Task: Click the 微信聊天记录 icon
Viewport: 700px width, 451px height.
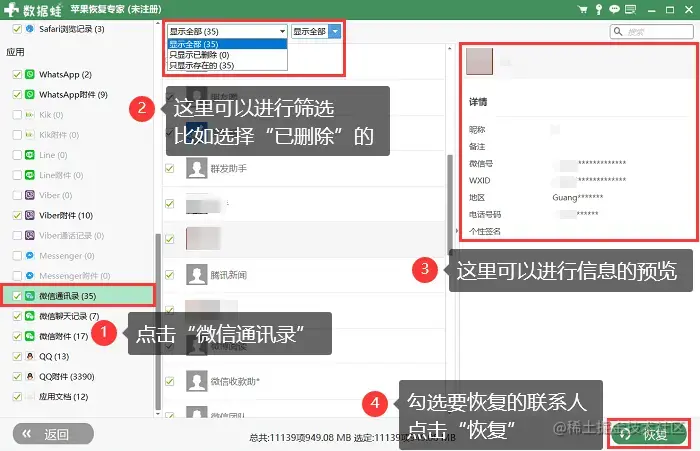Action: point(30,316)
